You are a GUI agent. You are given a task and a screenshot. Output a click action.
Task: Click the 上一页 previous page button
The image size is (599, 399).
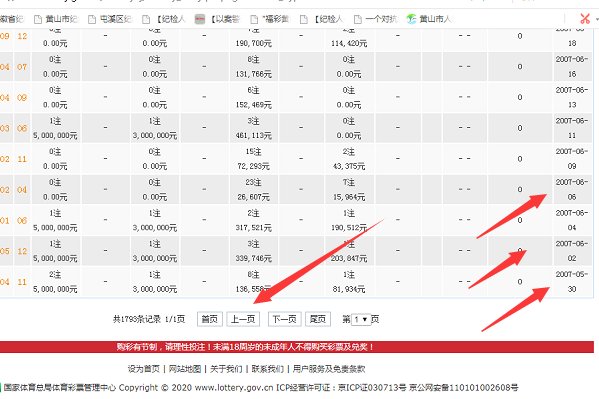243,319
